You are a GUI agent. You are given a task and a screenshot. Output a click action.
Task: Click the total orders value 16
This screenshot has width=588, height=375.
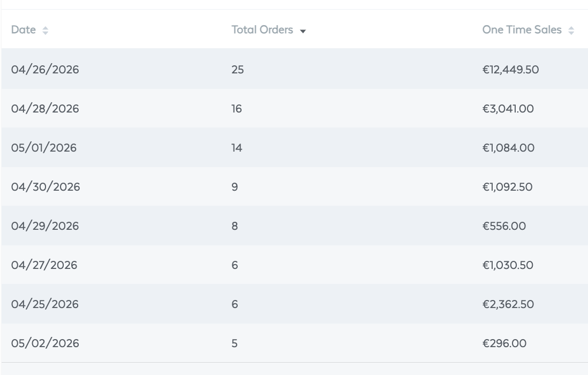coord(237,109)
